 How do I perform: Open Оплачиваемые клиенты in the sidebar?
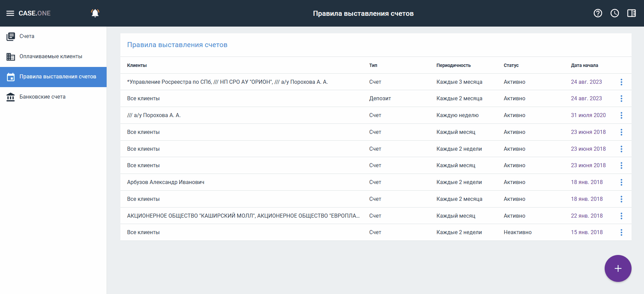click(x=51, y=57)
